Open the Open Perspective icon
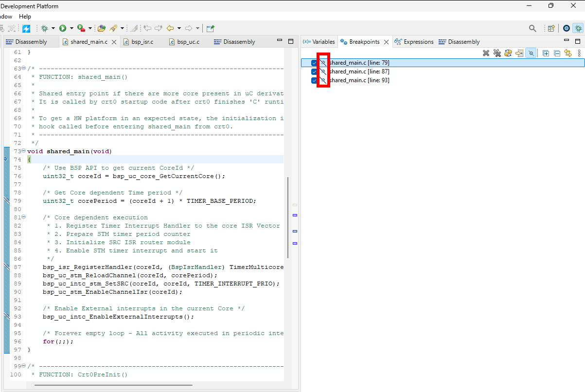 pos(551,29)
